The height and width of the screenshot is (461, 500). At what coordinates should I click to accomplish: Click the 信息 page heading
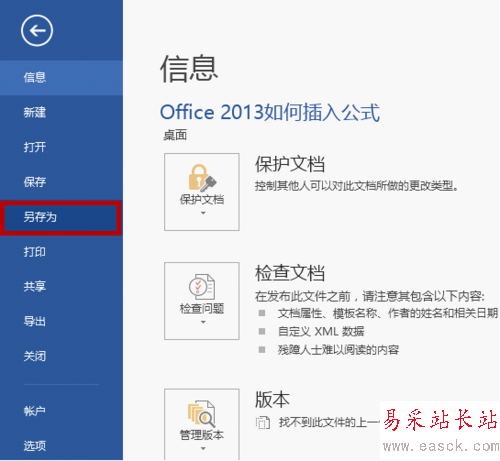tap(189, 69)
